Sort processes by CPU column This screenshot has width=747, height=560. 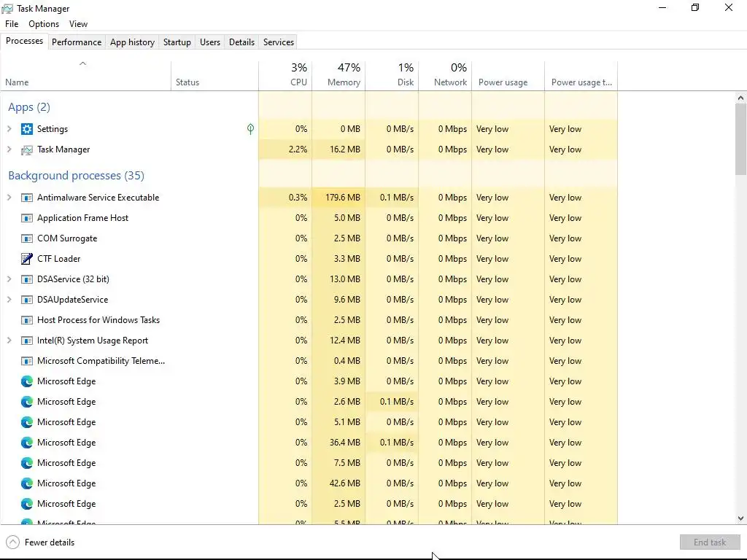pos(285,76)
